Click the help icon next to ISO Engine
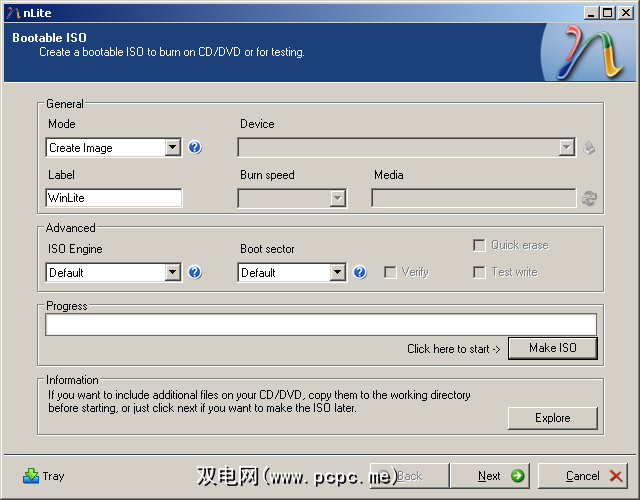The height and width of the screenshot is (500, 640). (x=195, y=272)
